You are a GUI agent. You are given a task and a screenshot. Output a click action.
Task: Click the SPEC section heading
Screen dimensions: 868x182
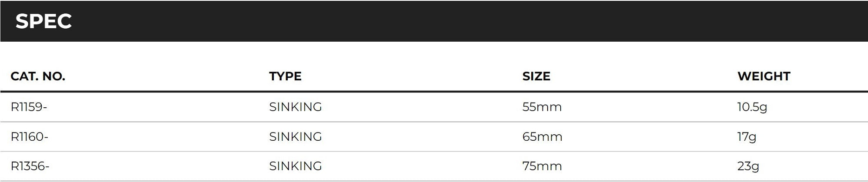43,21
